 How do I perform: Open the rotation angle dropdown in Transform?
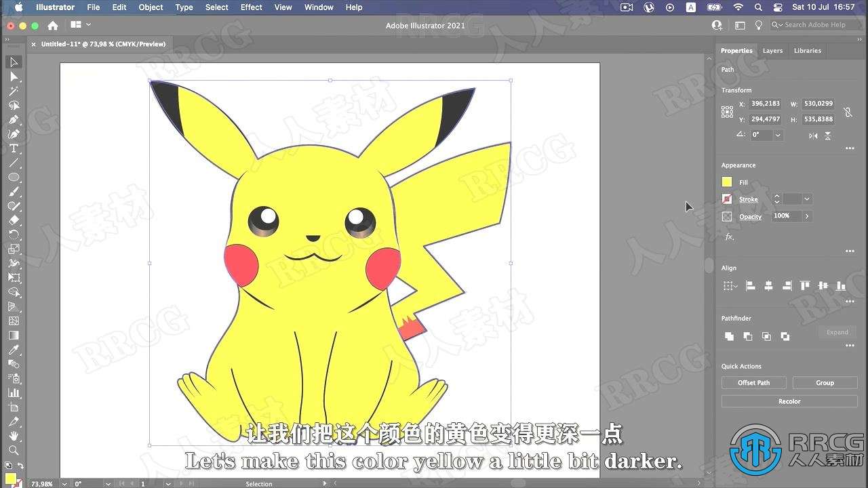[778, 135]
